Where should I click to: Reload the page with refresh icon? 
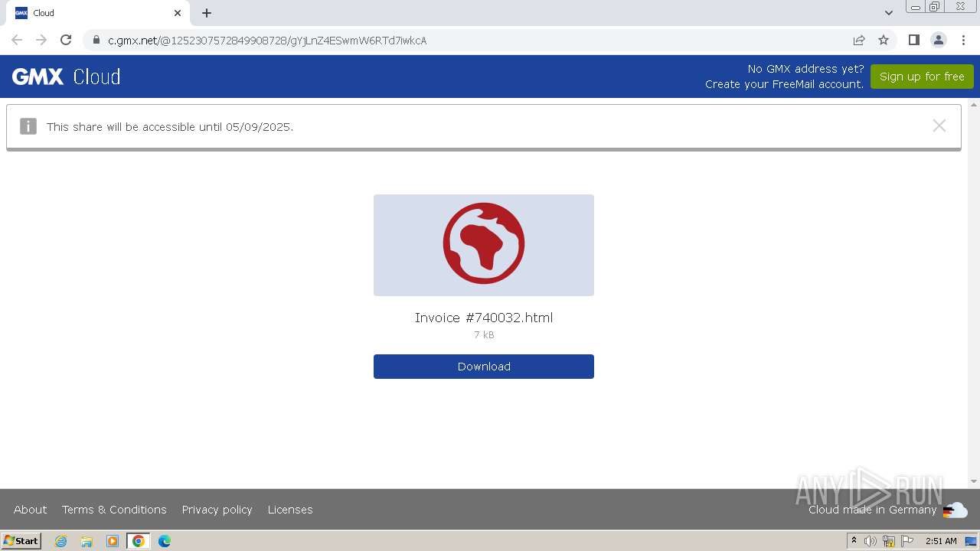(x=66, y=40)
